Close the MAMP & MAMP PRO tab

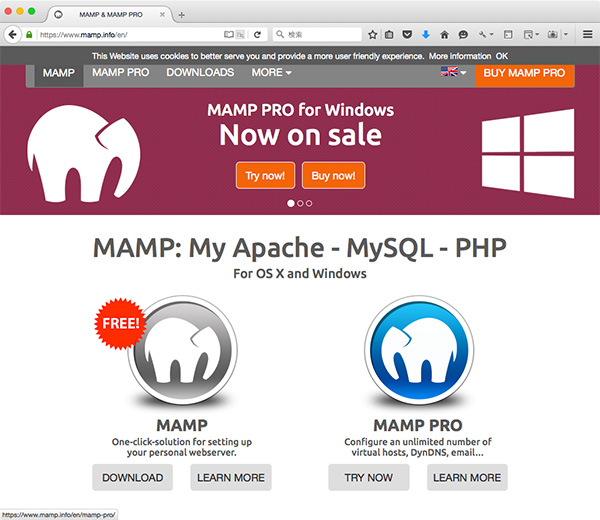pyautogui.click(x=162, y=15)
